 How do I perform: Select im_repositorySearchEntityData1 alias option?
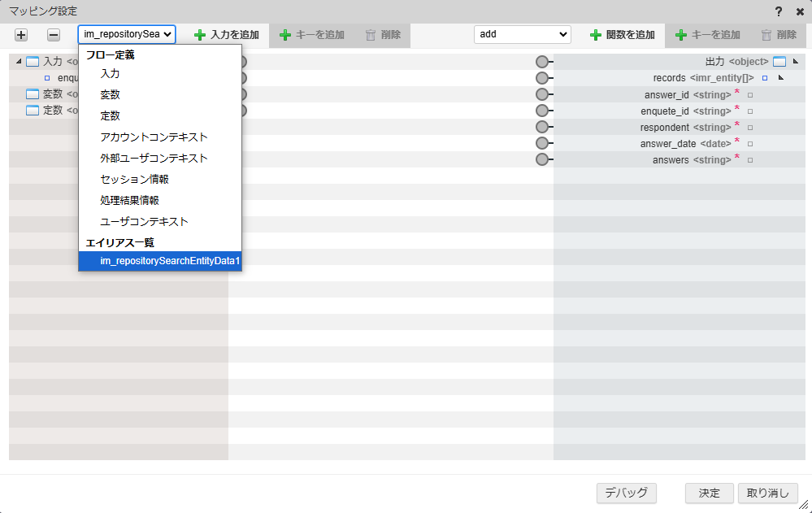(170, 261)
